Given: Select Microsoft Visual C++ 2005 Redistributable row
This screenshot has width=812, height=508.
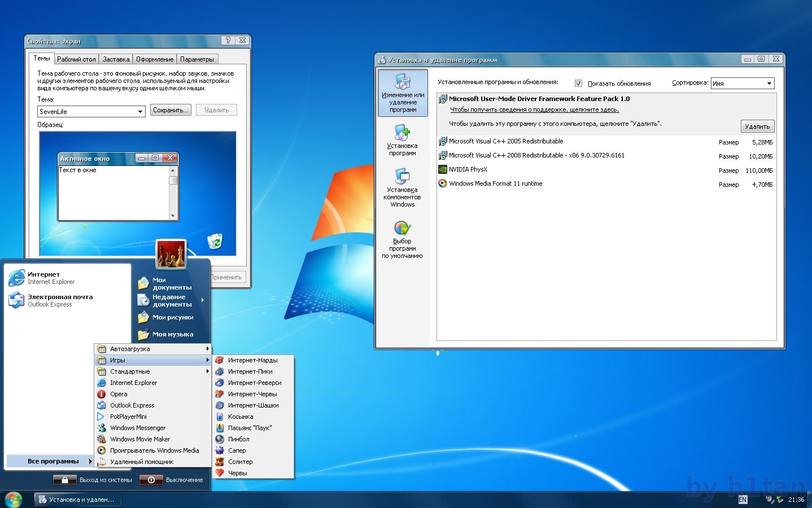Looking at the screenshot, I should point(606,142).
